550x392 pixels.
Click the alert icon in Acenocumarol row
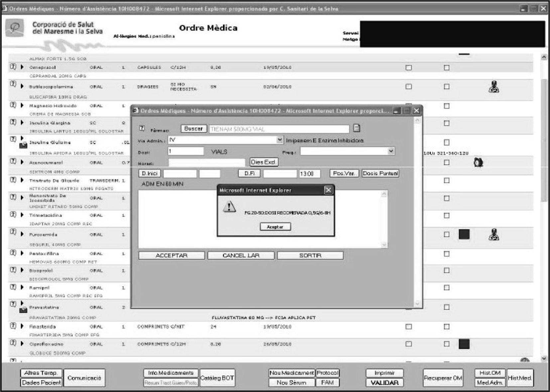[x=478, y=163]
